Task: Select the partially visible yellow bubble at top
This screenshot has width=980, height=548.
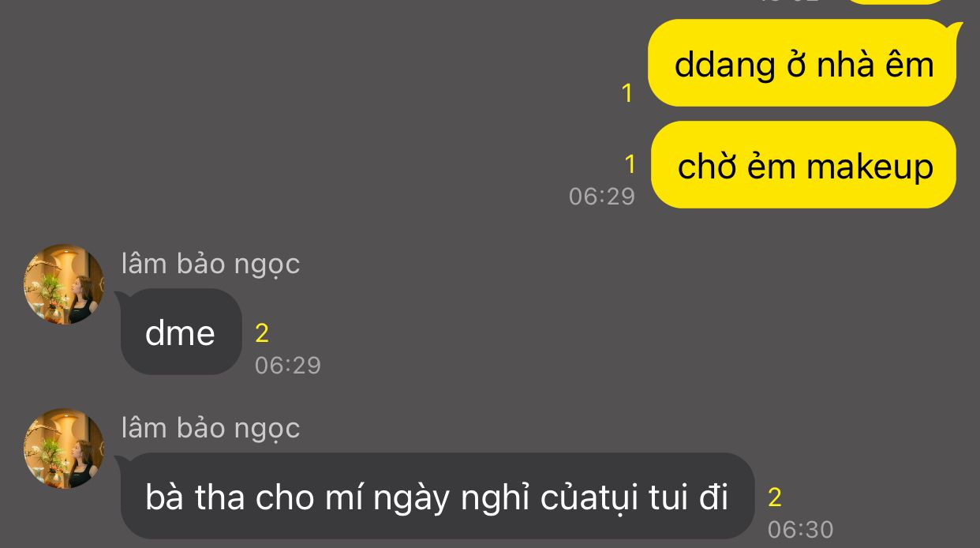Action: [895, 2]
